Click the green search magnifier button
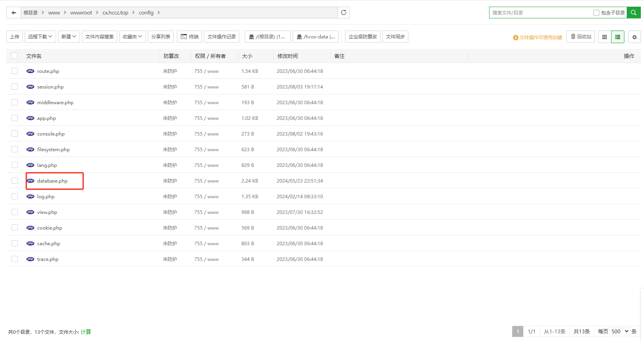 point(633,13)
